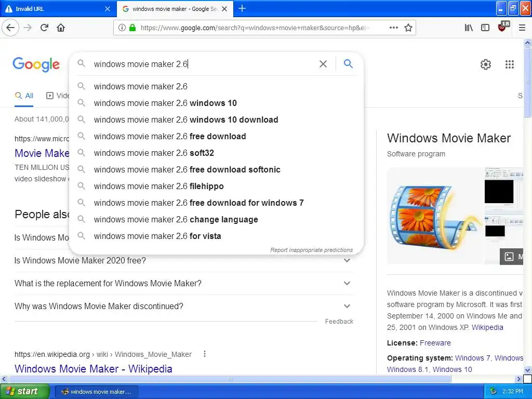Select the All search results tab

24,96
